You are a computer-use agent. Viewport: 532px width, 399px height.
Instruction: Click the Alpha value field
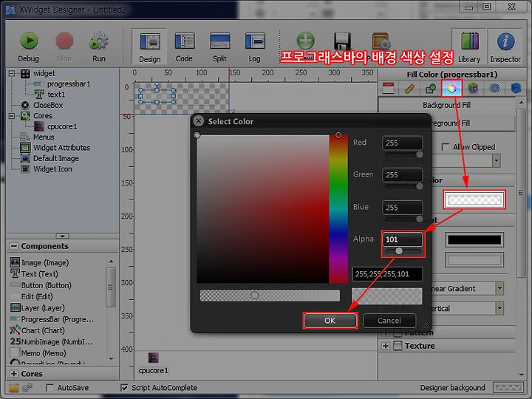click(x=403, y=239)
